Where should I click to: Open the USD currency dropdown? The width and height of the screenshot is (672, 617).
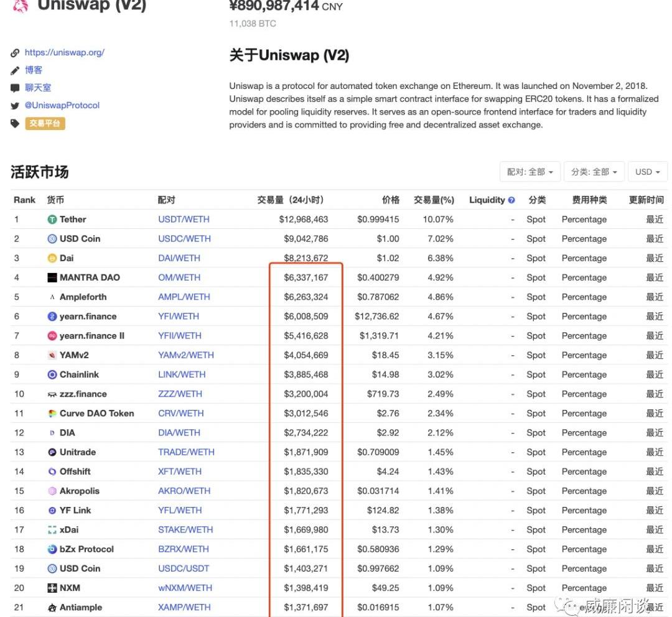[647, 172]
